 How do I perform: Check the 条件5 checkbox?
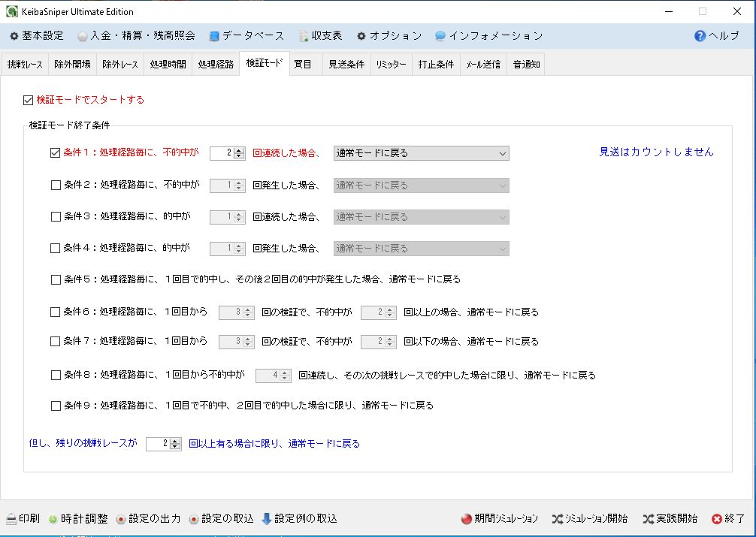pyautogui.click(x=56, y=279)
